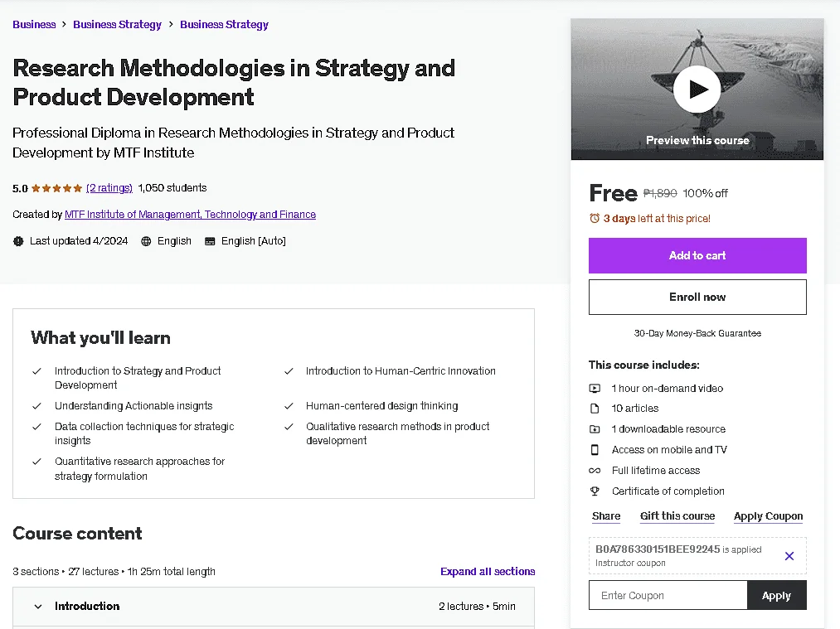Click the checkmark beside Data collection techniques
The width and height of the screenshot is (840, 629).
tap(37, 427)
